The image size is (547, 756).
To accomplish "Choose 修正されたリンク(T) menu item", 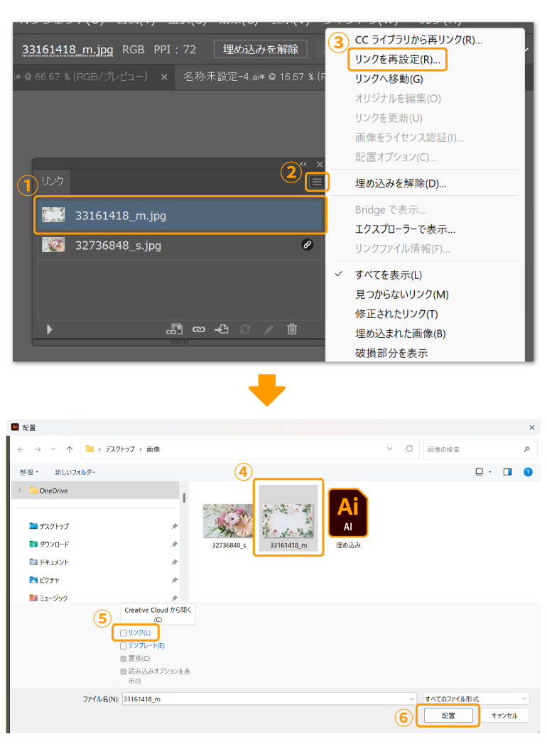I will click(396, 314).
